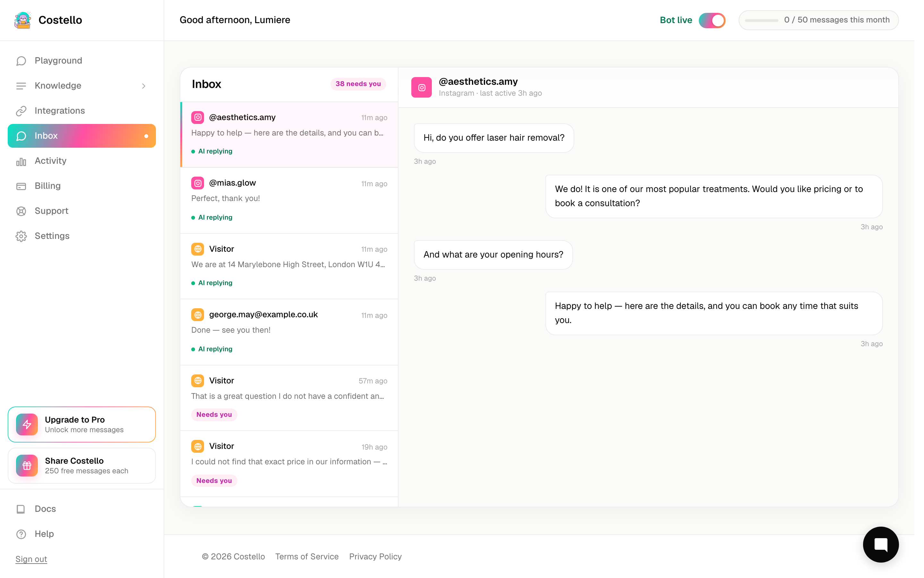This screenshot has height=578, width=924.
Task: Click the '© 2026 Costello' footer text
Action: coord(233,556)
